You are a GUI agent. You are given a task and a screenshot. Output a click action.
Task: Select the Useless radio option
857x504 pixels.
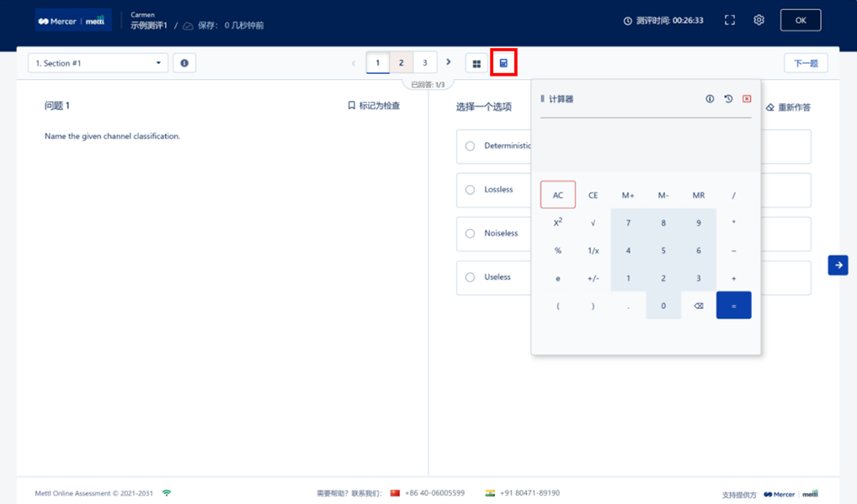pos(471,278)
